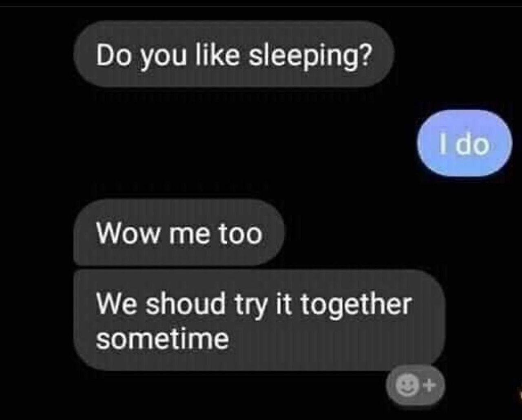Click the word 'sometime' in last message
This screenshot has width=522, height=420.
click(x=162, y=338)
